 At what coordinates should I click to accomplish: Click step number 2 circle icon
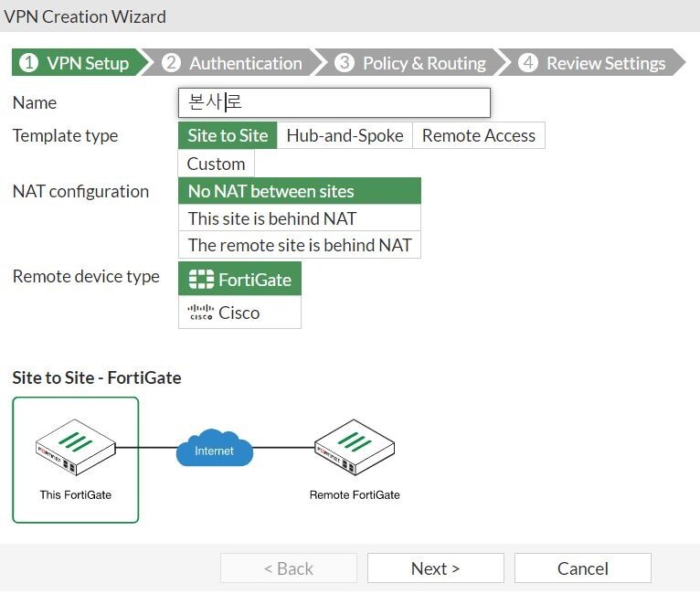point(171,62)
